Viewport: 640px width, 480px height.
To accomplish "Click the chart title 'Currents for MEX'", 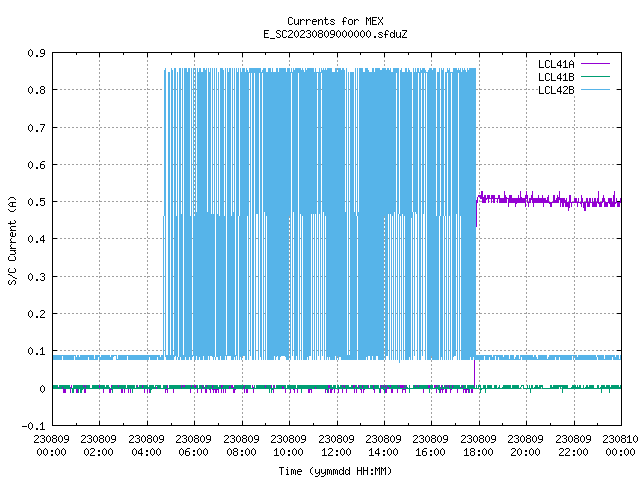I will click(x=335, y=21).
